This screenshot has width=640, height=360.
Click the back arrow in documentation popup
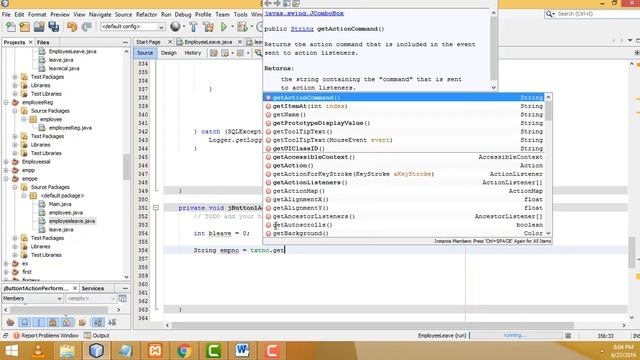(268, 4)
